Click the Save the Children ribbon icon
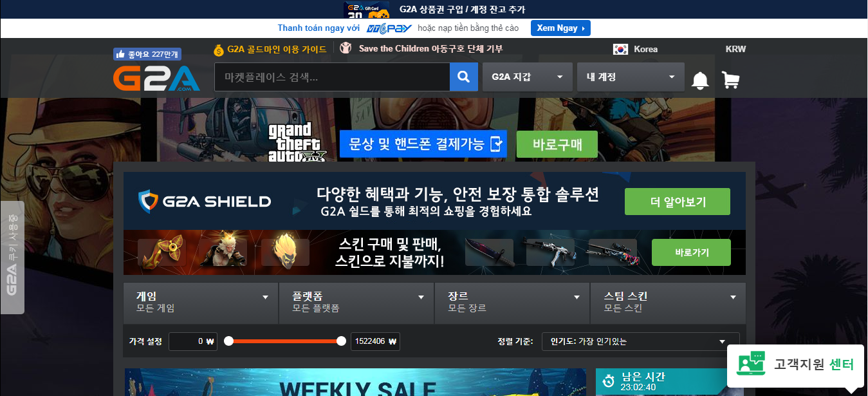The image size is (868, 396). tap(346, 48)
